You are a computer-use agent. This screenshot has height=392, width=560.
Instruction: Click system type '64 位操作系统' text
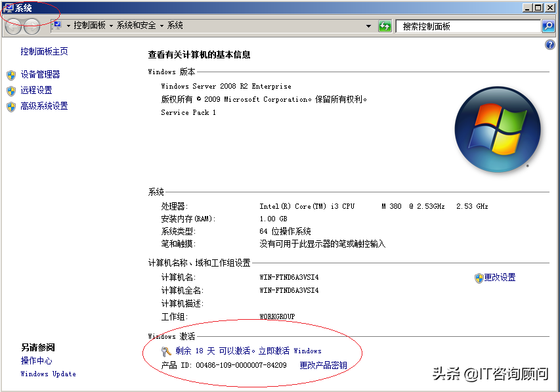(285, 231)
